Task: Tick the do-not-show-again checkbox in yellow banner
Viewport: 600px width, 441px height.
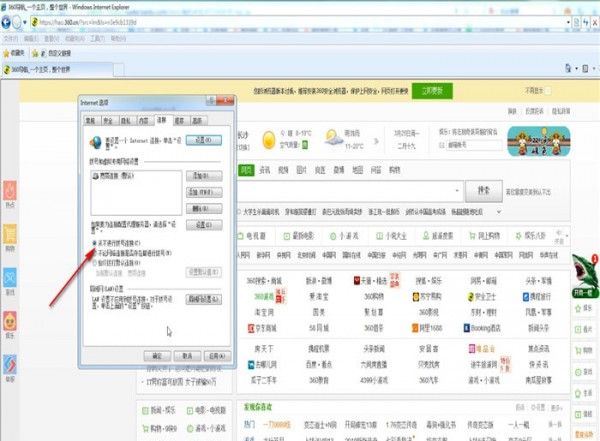Action: tap(548, 91)
